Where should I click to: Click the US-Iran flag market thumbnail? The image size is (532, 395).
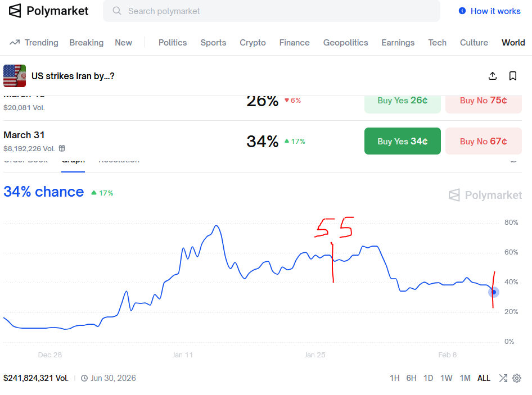click(15, 76)
